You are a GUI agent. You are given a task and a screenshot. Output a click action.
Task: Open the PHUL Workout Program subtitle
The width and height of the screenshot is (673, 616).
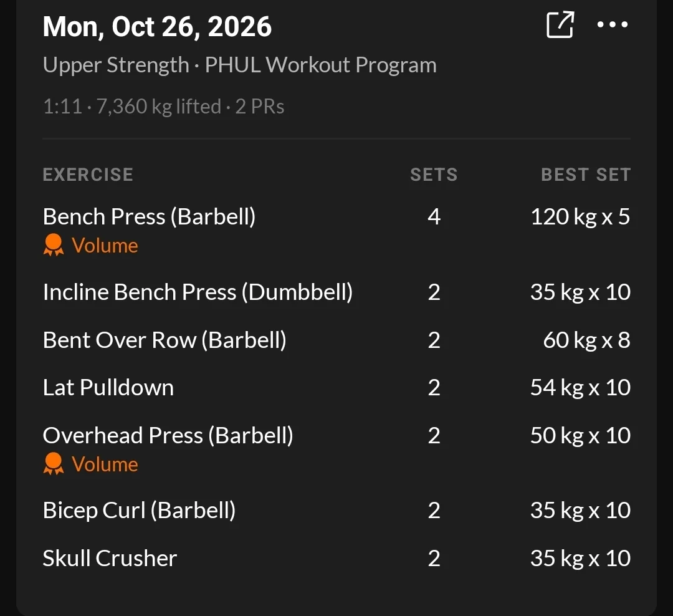[x=321, y=65]
